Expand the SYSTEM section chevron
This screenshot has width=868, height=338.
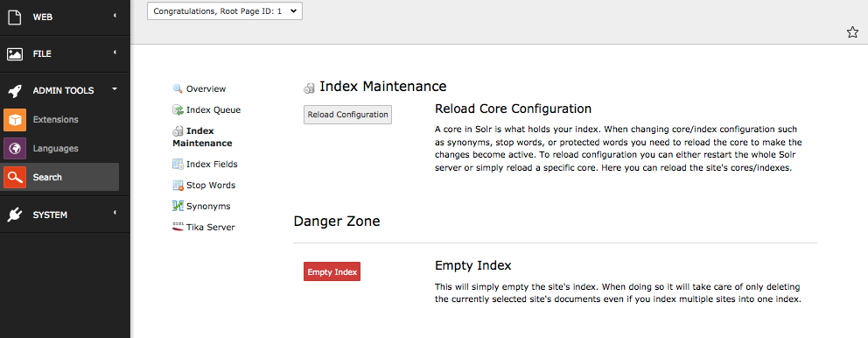click(x=115, y=213)
